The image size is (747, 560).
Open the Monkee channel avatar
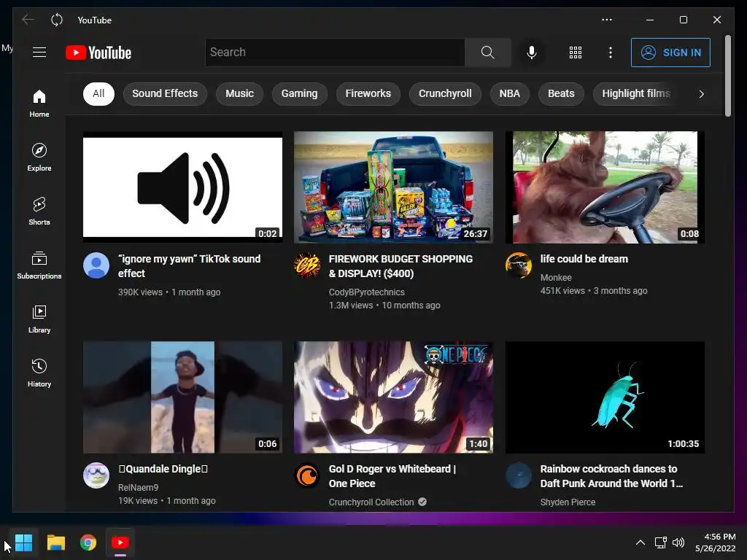(519, 265)
